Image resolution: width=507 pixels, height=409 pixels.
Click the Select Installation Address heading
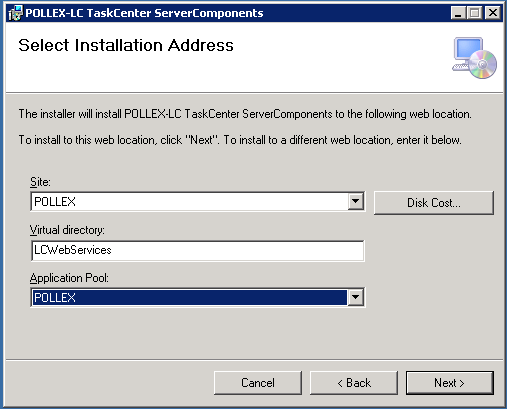coord(126,45)
